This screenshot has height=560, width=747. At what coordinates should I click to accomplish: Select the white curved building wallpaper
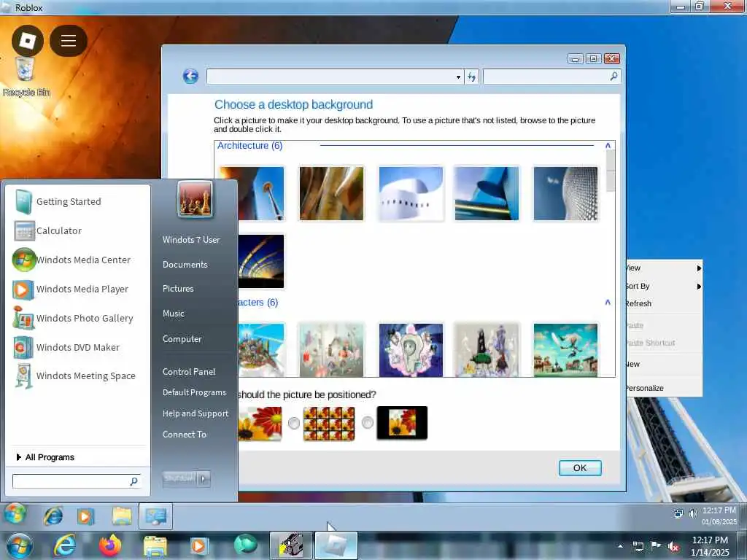(x=411, y=193)
